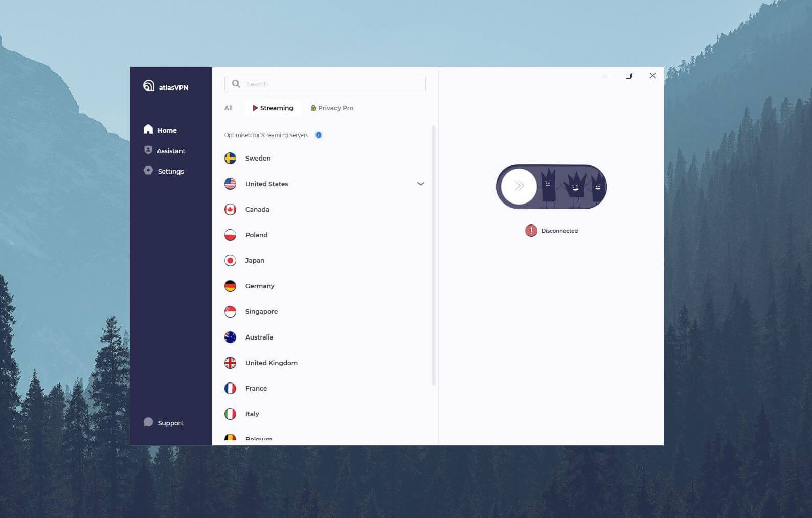Image resolution: width=812 pixels, height=518 pixels.
Task: Click the Germany flag icon
Action: (231, 286)
